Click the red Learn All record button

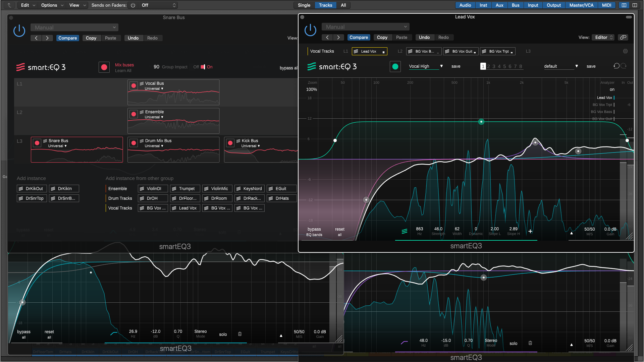(x=104, y=67)
